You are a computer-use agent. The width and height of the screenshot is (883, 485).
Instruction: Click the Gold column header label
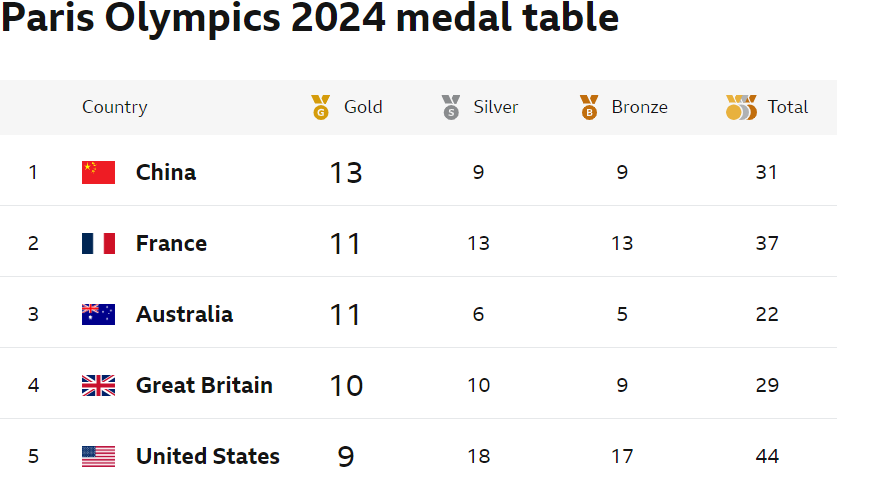363,107
